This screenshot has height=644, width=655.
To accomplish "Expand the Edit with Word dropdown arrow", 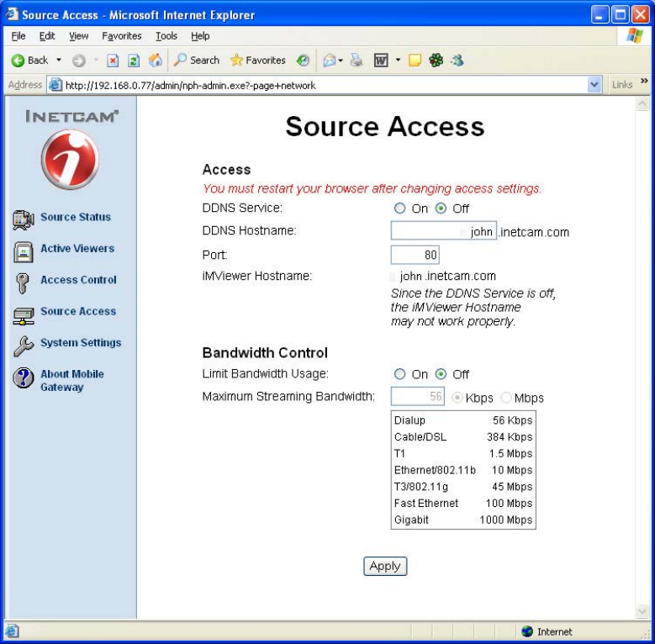I will pyautogui.click(x=398, y=61).
